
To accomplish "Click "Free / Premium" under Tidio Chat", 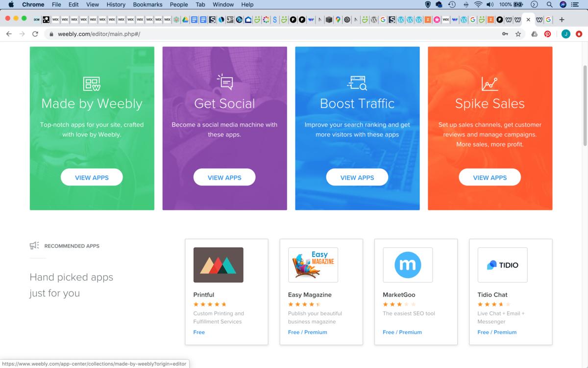I will click(497, 332).
